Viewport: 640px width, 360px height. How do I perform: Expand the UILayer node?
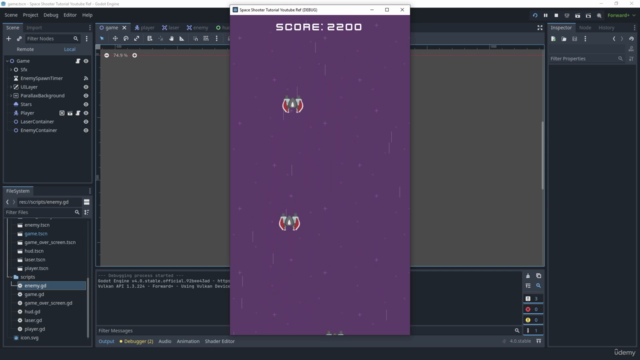click(x=11, y=87)
